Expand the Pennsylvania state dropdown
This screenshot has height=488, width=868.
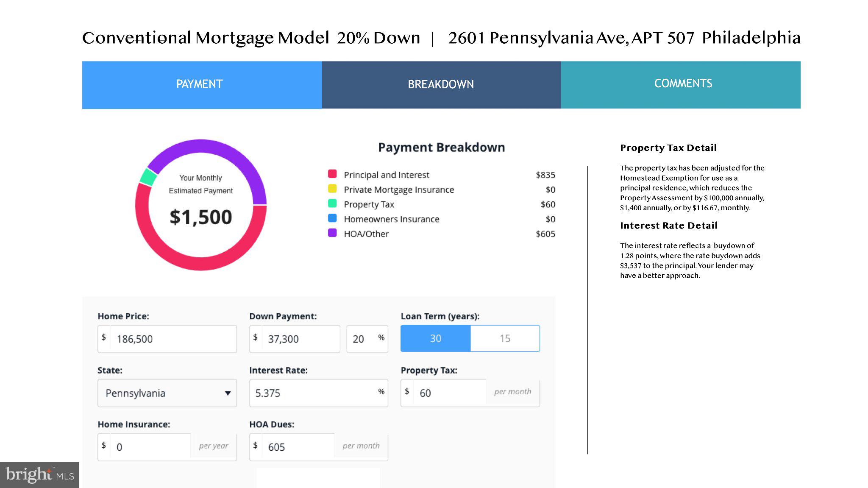tap(167, 393)
